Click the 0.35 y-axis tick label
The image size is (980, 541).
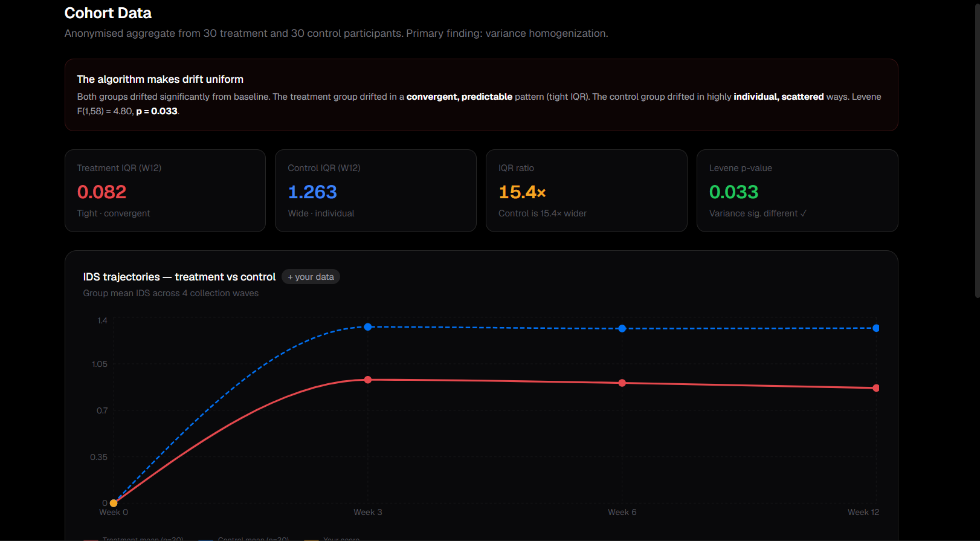click(x=99, y=457)
